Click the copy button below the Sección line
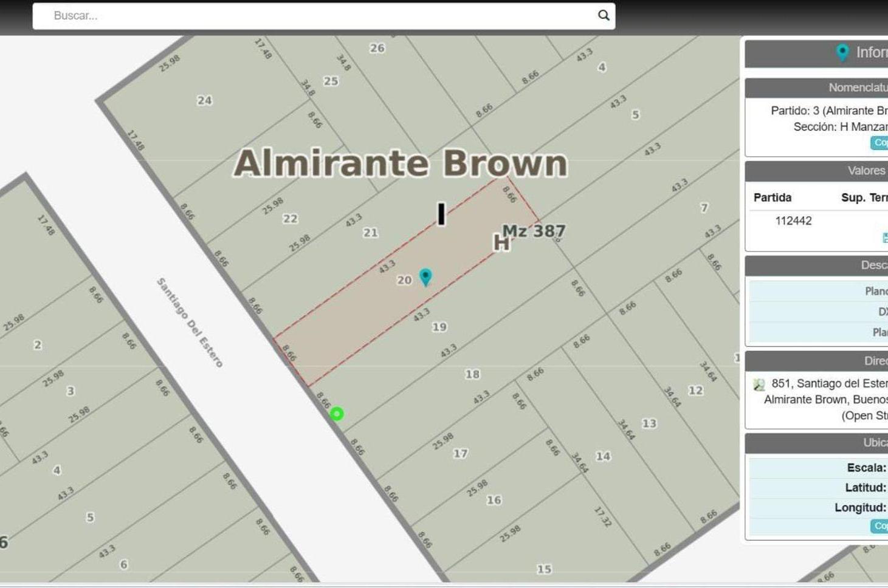888x588 pixels. pos(879,143)
